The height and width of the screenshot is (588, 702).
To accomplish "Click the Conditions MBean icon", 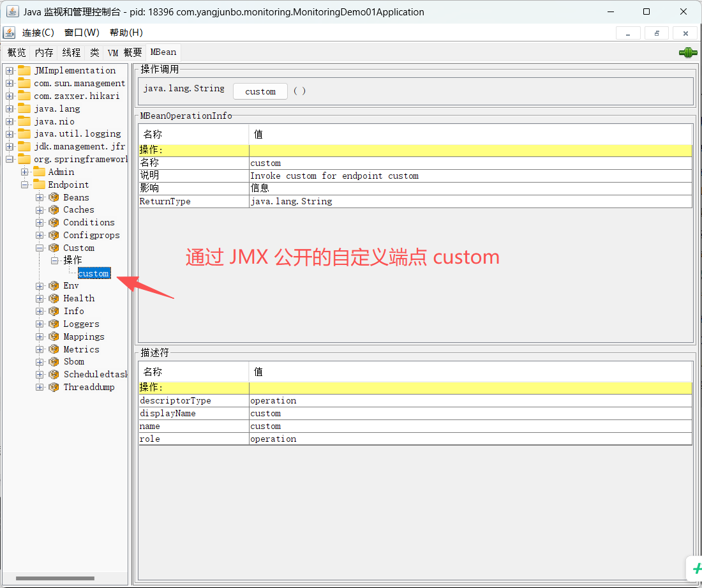I will click(54, 222).
